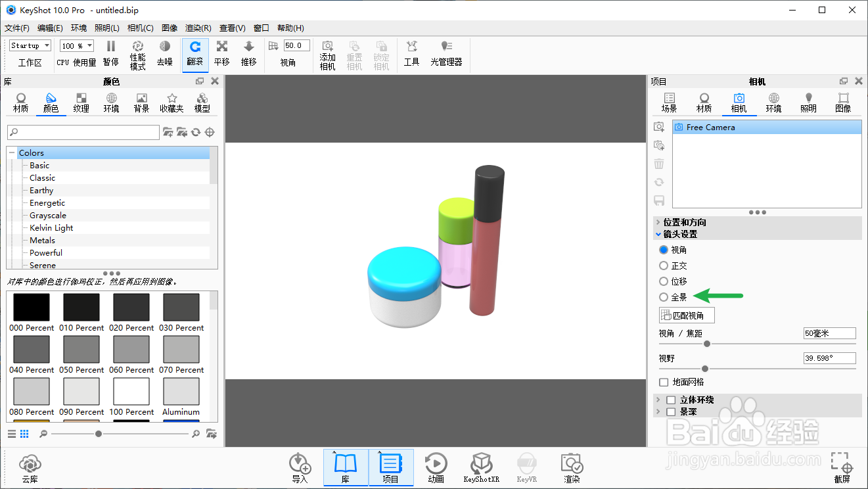This screenshot has height=489, width=868.
Task: Select 视角 perspective radio button
Action: [664, 250]
